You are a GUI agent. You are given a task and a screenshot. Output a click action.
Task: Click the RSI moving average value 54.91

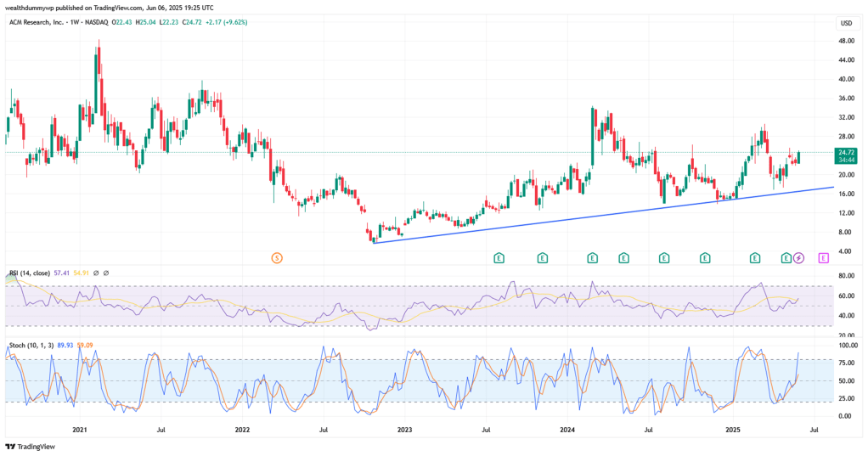pos(81,273)
